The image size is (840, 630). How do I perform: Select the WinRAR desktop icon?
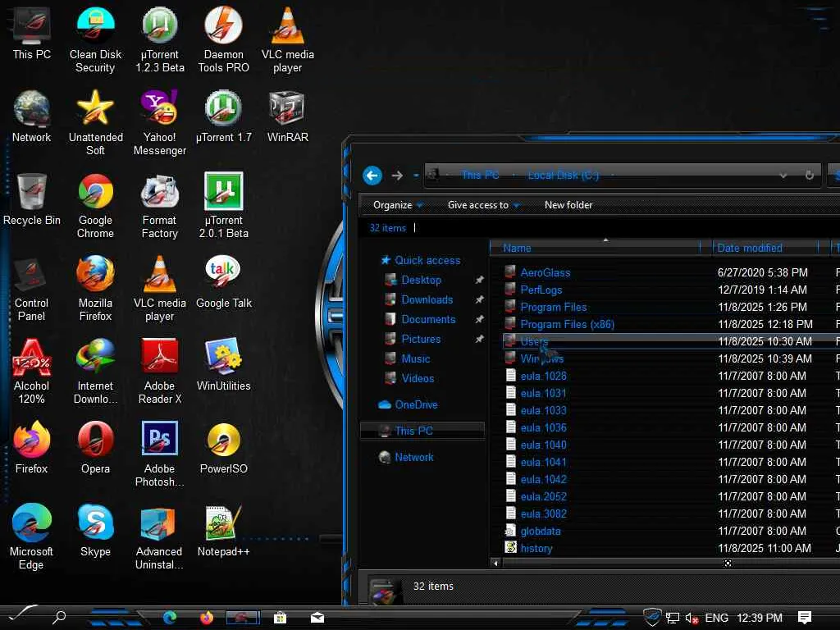(x=288, y=116)
